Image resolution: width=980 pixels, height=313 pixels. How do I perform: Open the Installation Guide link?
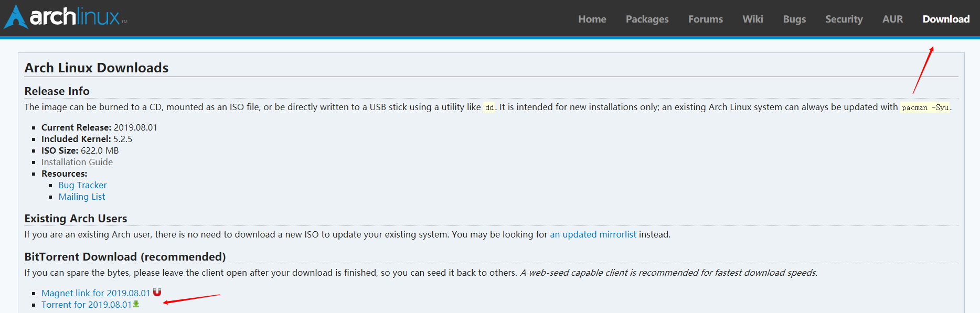pyautogui.click(x=77, y=162)
